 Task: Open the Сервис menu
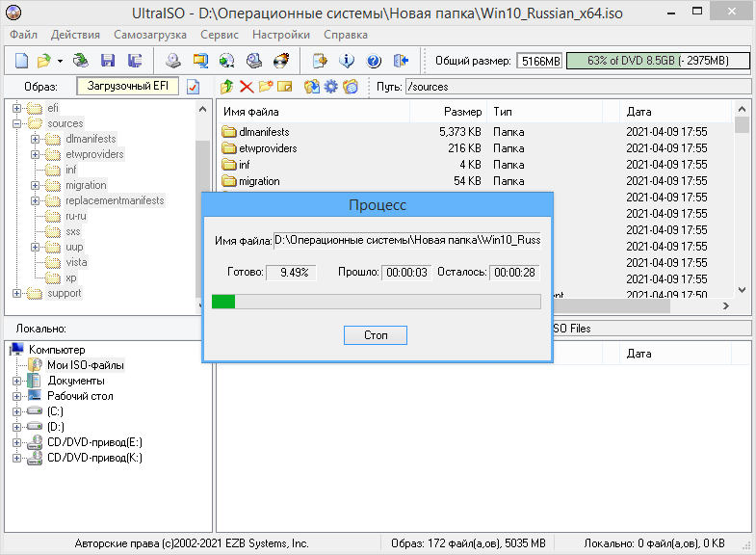click(x=220, y=35)
